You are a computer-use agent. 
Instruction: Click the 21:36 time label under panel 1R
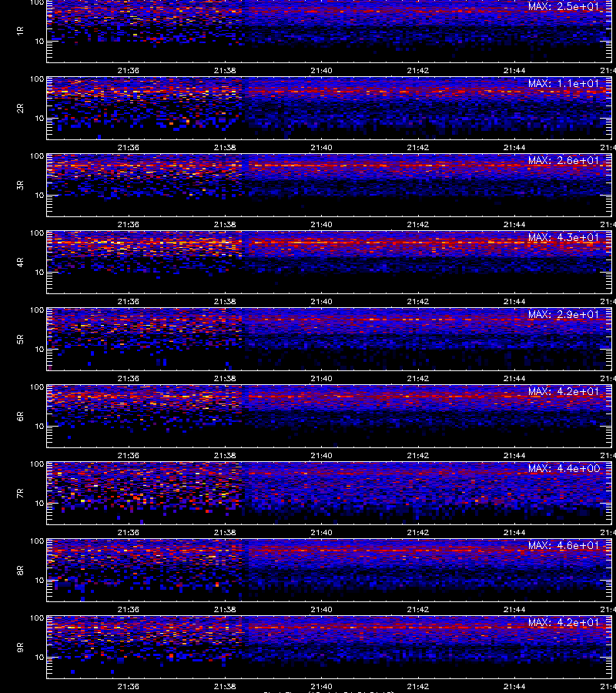tap(128, 71)
